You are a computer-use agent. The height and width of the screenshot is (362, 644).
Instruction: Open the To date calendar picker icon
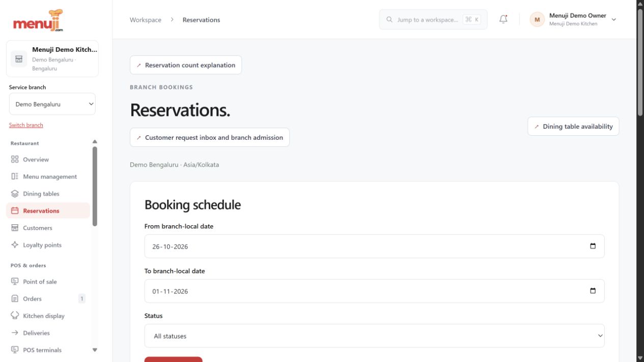click(x=593, y=291)
